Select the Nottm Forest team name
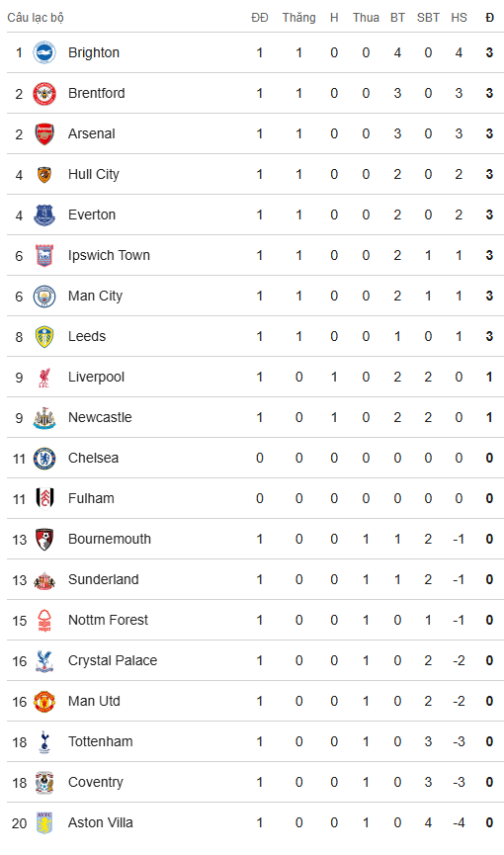Image resolution: width=504 pixels, height=855 pixels. 108,620
